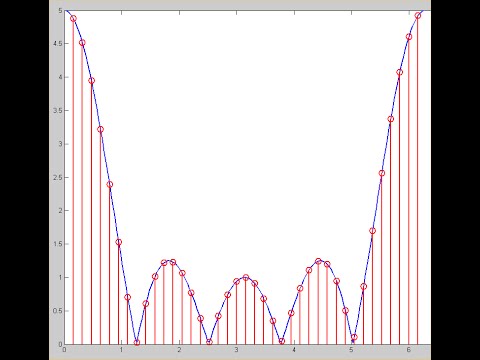Viewport: 480px width, 360px height.
Task: Pick the x-axis tick label 3
Action: 237,350
